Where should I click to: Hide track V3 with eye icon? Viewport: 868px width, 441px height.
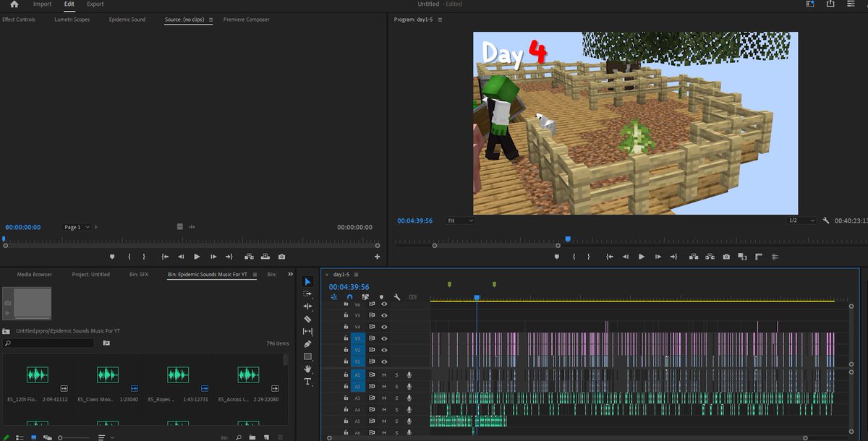click(x=384, y=338)
